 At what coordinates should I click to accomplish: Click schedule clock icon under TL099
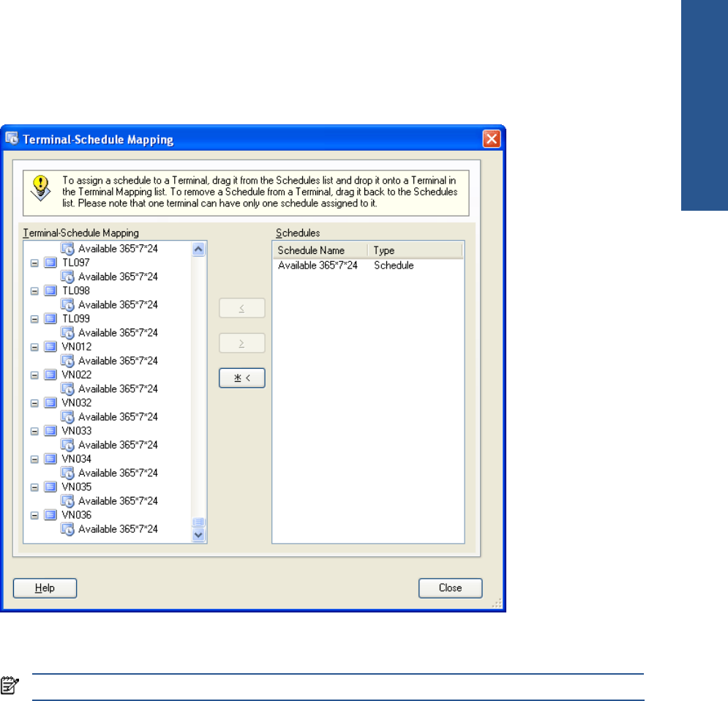click(x=68, y=333)
